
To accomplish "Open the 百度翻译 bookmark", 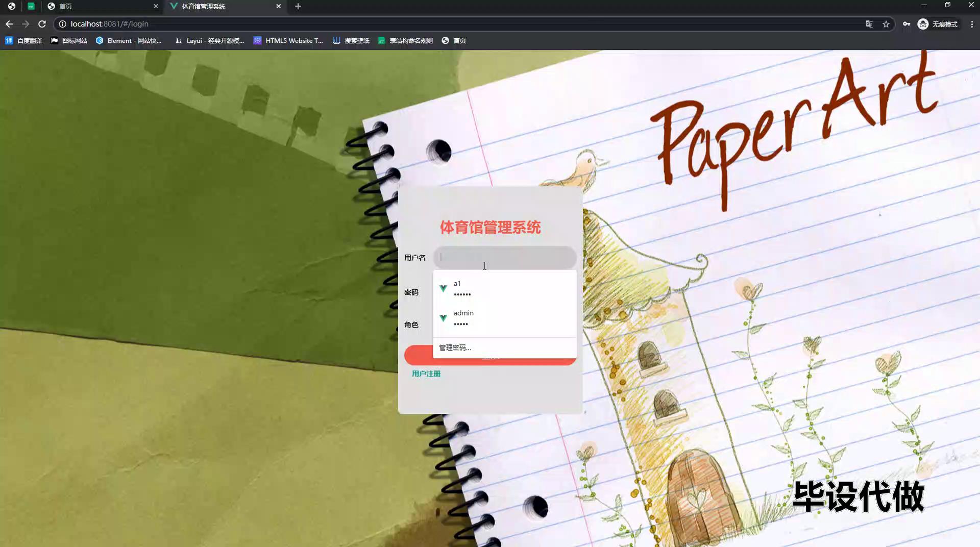I will click(x=24, y=40).
